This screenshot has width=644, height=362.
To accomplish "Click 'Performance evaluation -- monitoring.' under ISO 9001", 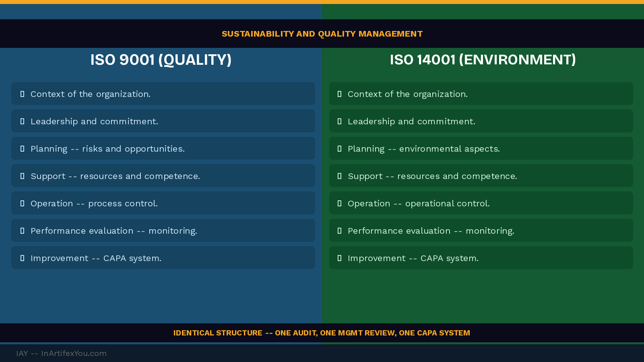I will pyautogui.click(x=163, y=230).
